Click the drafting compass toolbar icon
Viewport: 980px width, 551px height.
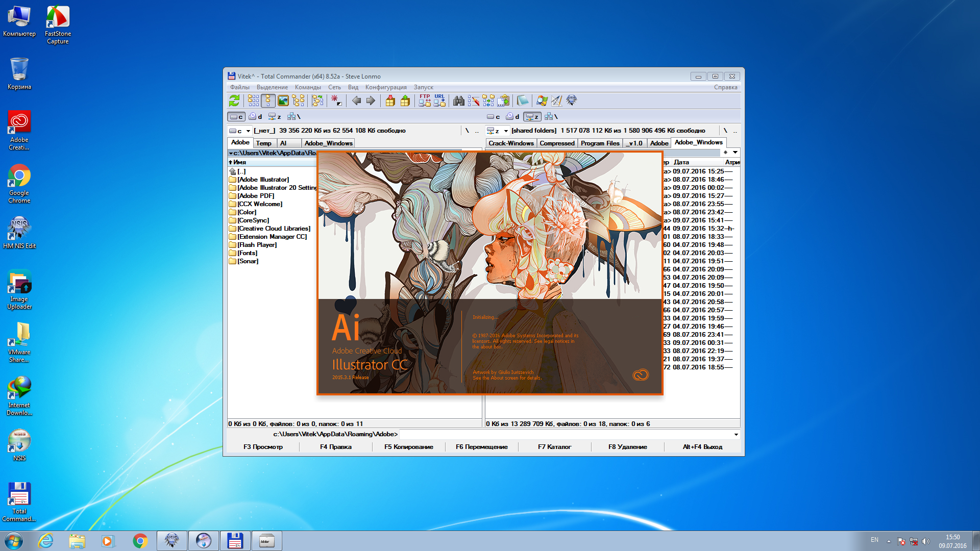[x=557, y=101]
